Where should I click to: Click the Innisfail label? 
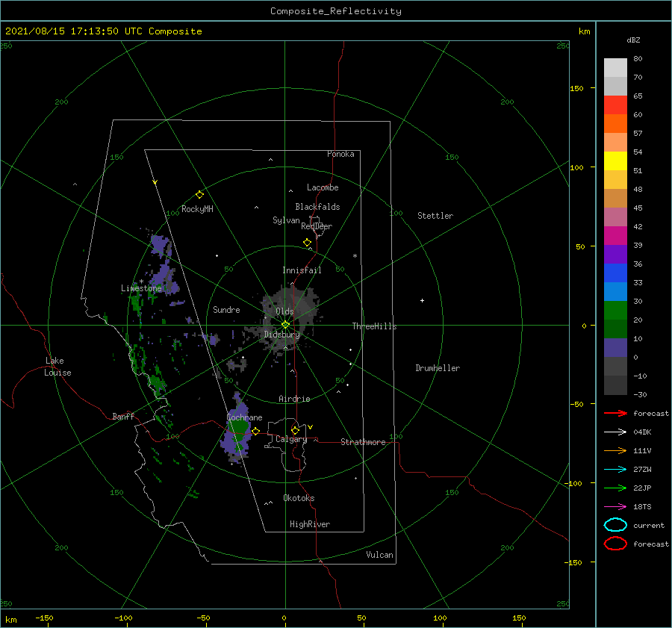point(302,270)
